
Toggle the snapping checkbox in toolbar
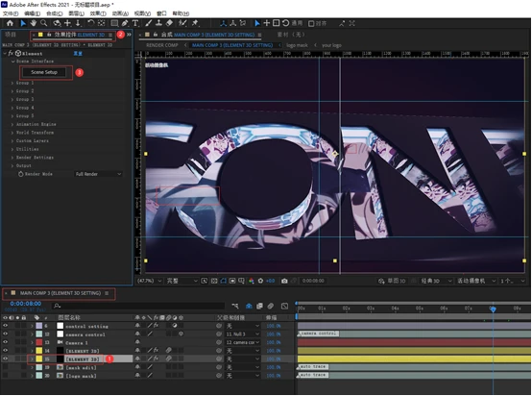coord(311,23)
